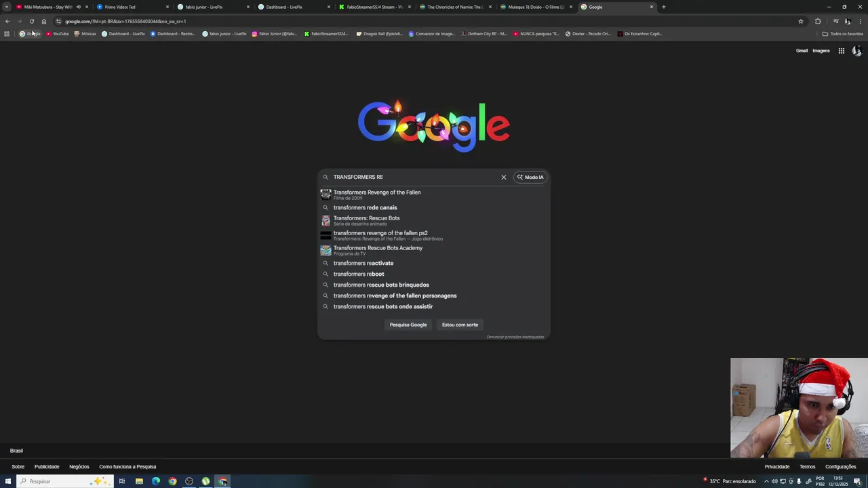Select suggestion revenge of the fallen ps2
This screenshot has width=868, height=488.
coord(434,235)
